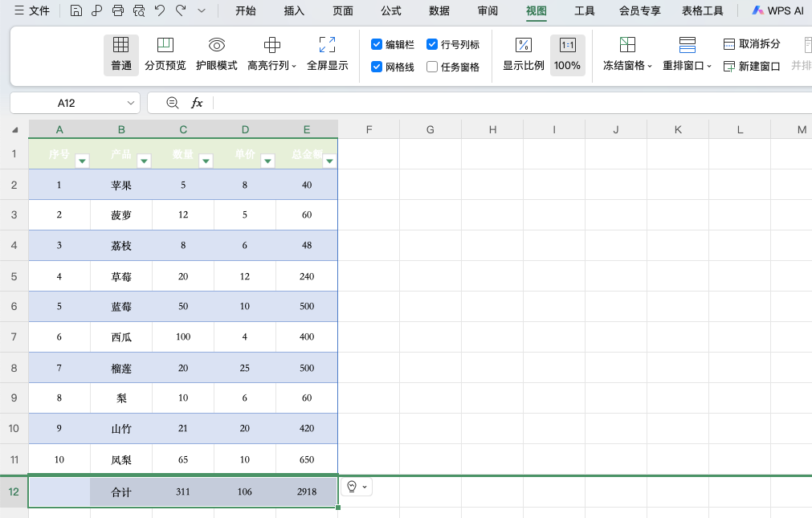The width and height of the screenshot is (812, 518).
Task: Open 重排窗口 arrange windows dropdown
Action: click(688, 55)
